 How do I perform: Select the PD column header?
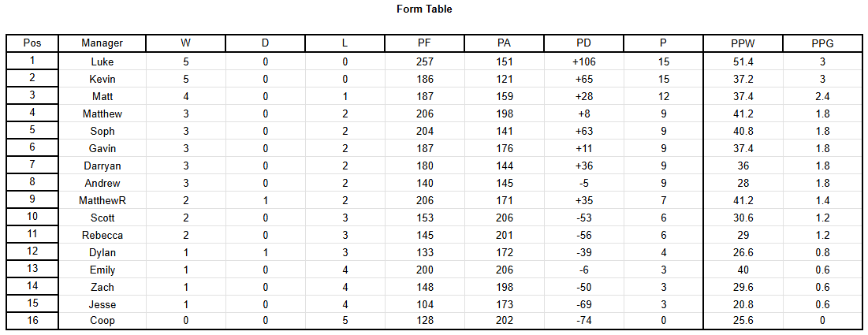[x=583, y=43]
